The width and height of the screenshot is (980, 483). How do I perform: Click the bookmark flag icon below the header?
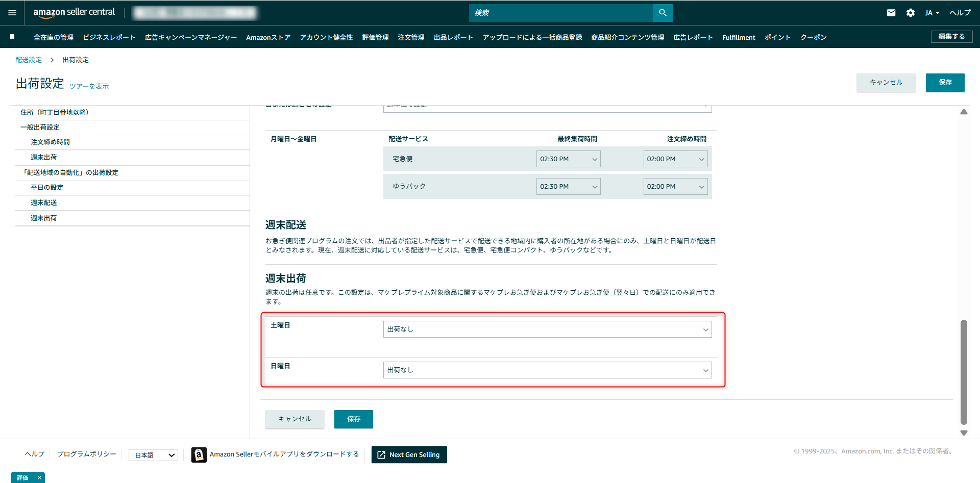coord(11,37)
